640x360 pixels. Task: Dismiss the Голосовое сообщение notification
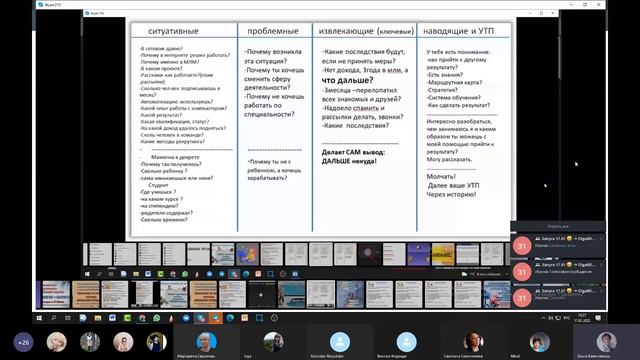[601, 265]
